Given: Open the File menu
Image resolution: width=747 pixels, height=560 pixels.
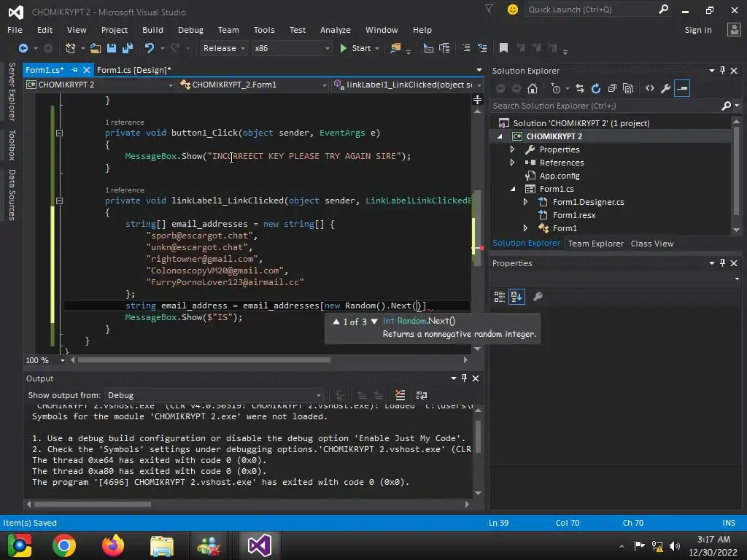Looking at the screenshot, I should 15,30.
